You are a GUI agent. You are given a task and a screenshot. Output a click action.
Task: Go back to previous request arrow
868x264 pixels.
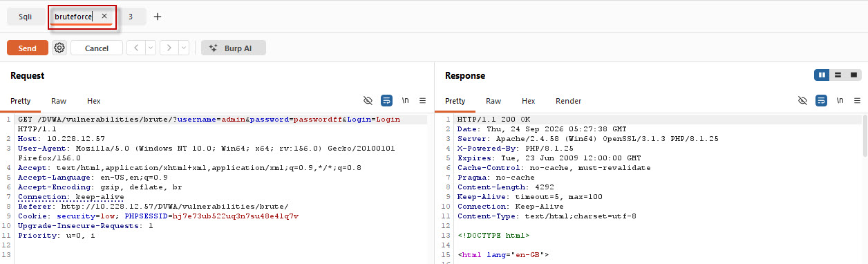[137, 48]
